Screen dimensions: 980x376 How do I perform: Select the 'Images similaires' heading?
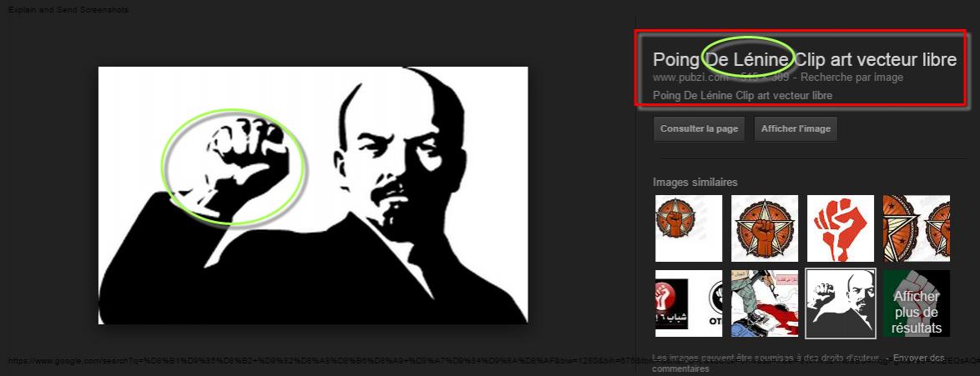click(x=695, y=183)
